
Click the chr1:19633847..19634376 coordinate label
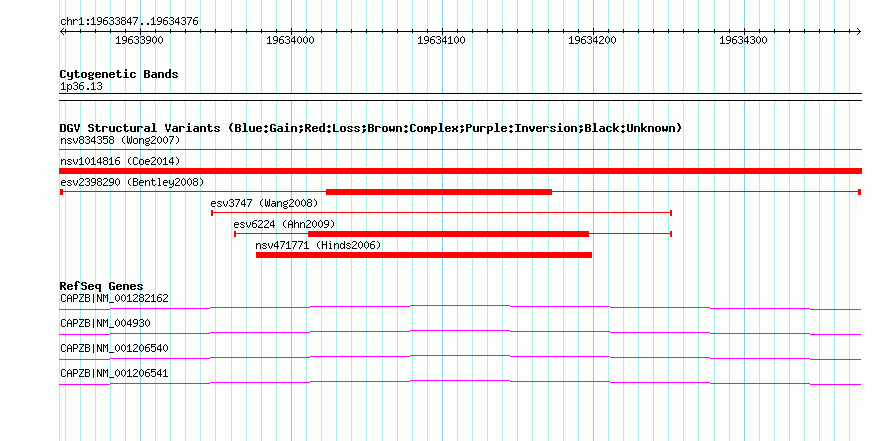pyautogui.click(x=129, y=22)
